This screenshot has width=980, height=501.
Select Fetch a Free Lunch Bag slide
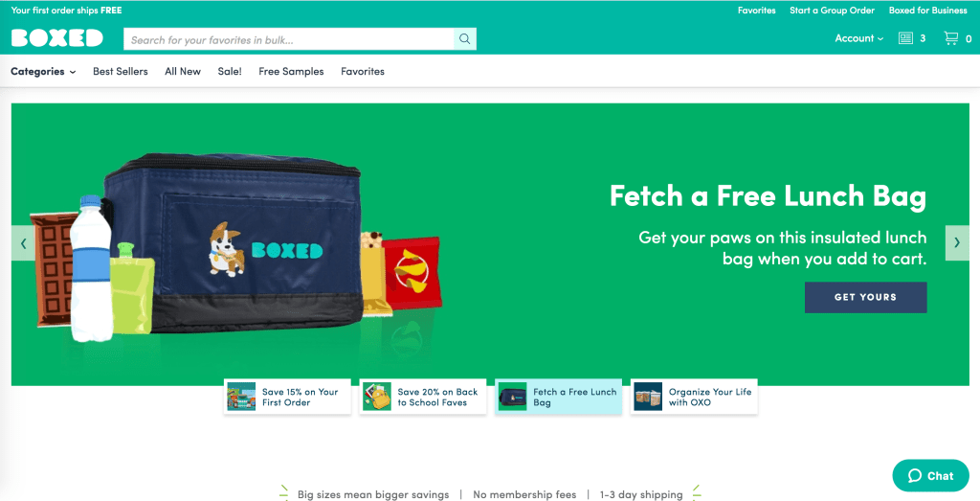pyautogui.click(x=558, y=397)
